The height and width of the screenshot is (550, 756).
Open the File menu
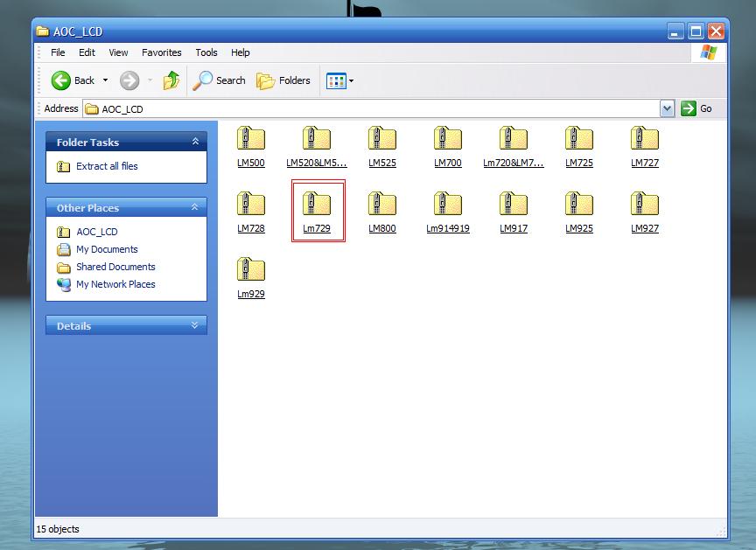(58, 52)
